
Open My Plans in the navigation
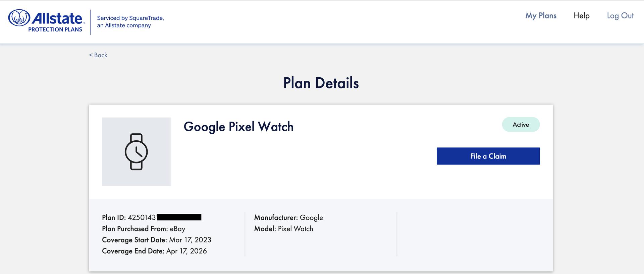[x=541, y=16]
